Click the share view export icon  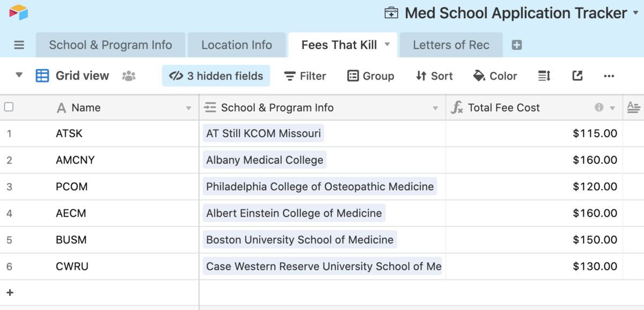(x=577, y=76)
